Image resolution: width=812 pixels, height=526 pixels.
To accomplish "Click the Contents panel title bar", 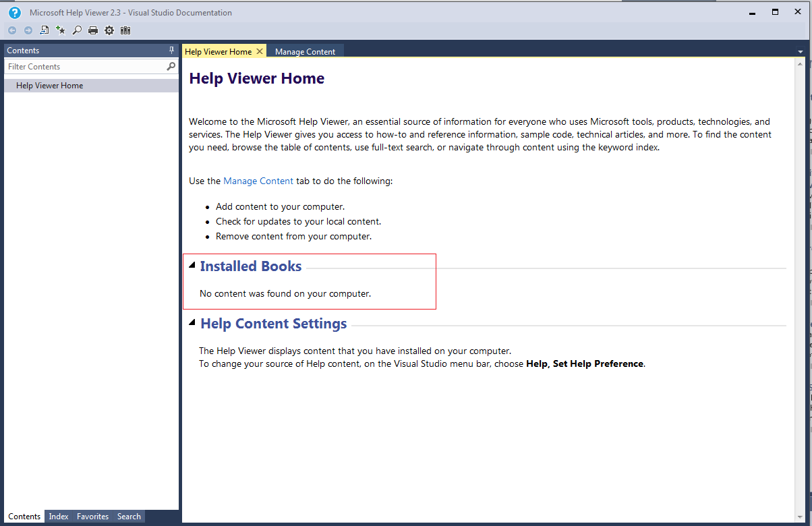I will (x=91, y=51).
